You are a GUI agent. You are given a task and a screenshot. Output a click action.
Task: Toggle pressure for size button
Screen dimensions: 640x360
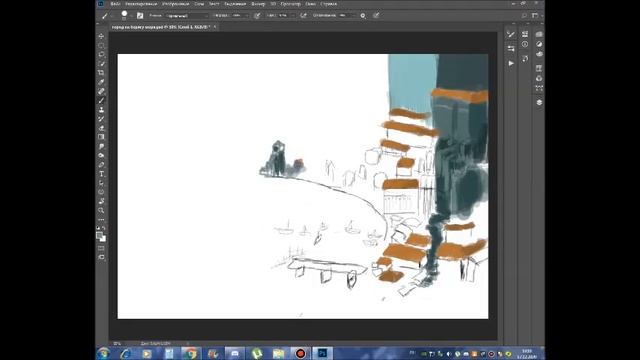click(x=376, y=16)
